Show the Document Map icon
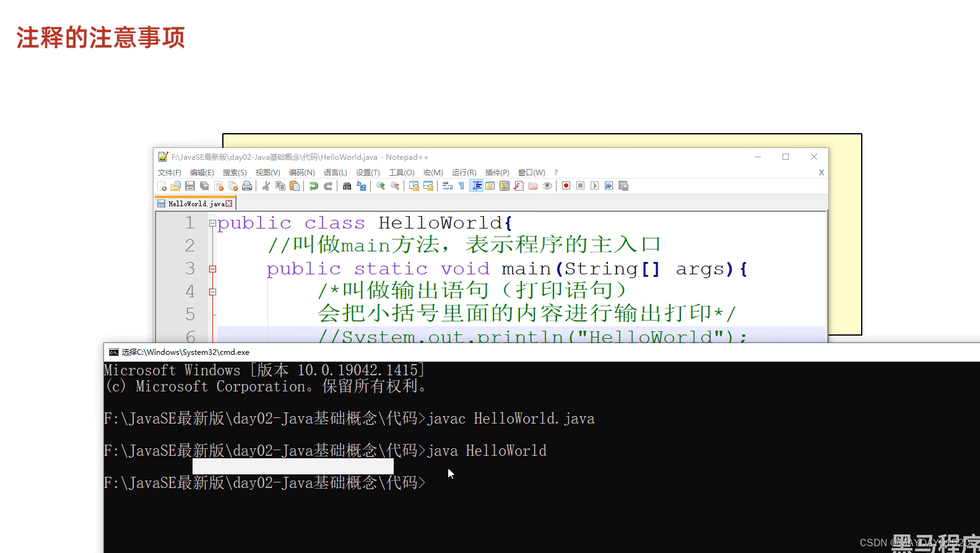This screenshot has width=980, height=553. [x=505, y=186]
